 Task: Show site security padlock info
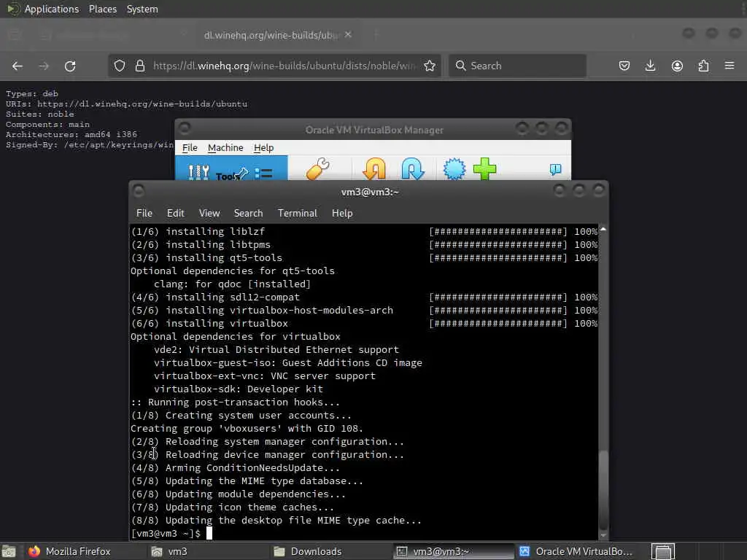(x=139, y=66)
